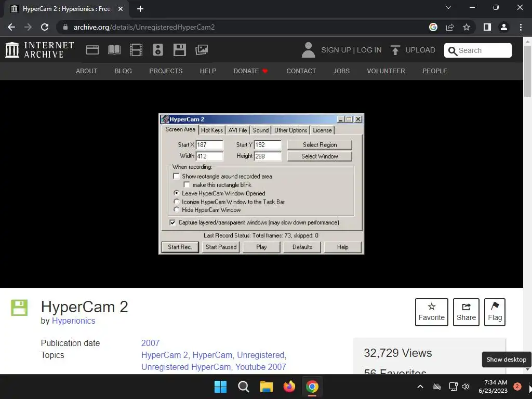Click the Flag button

click(x=495, y=312)
